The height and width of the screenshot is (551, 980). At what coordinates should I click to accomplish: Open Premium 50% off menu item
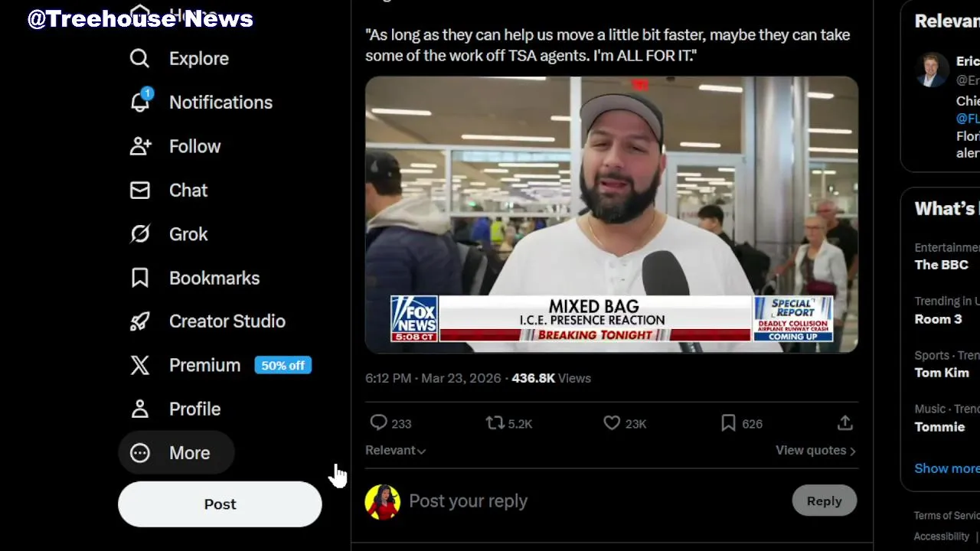click(220, 365)
